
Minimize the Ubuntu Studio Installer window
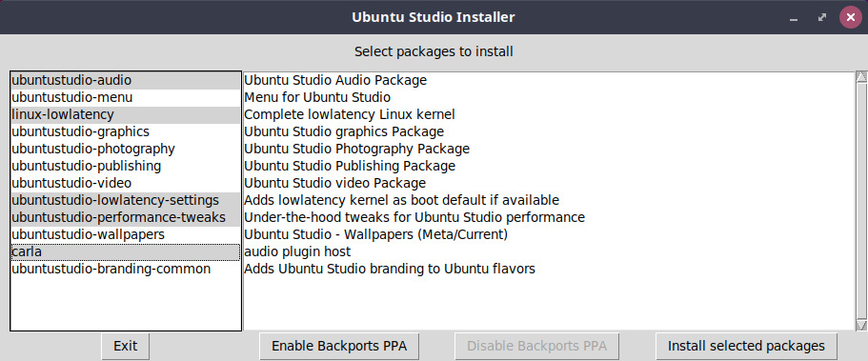coord(794,18)
